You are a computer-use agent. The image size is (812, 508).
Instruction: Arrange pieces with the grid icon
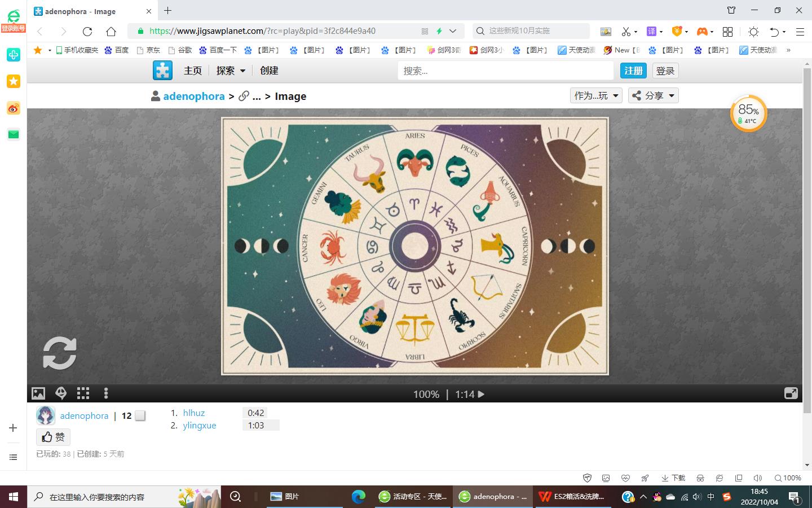[x=83, y=393]
